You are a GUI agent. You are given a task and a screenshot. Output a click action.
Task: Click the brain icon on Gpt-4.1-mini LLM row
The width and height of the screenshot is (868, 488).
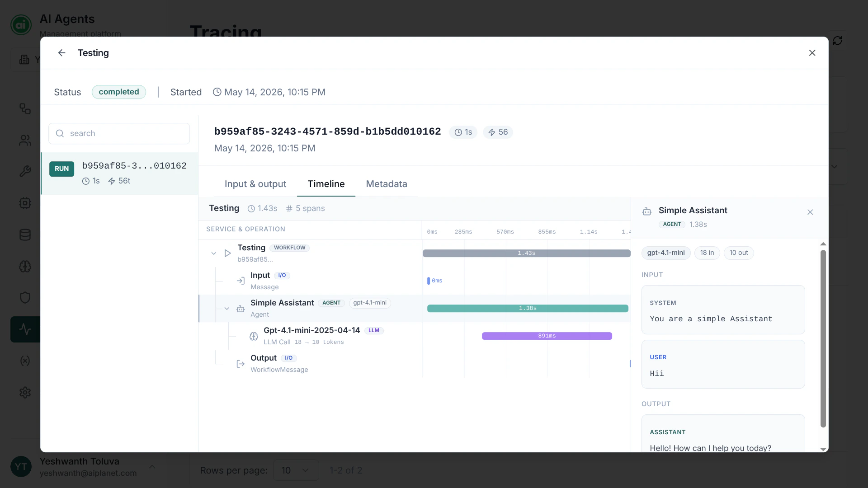[254, 336]
